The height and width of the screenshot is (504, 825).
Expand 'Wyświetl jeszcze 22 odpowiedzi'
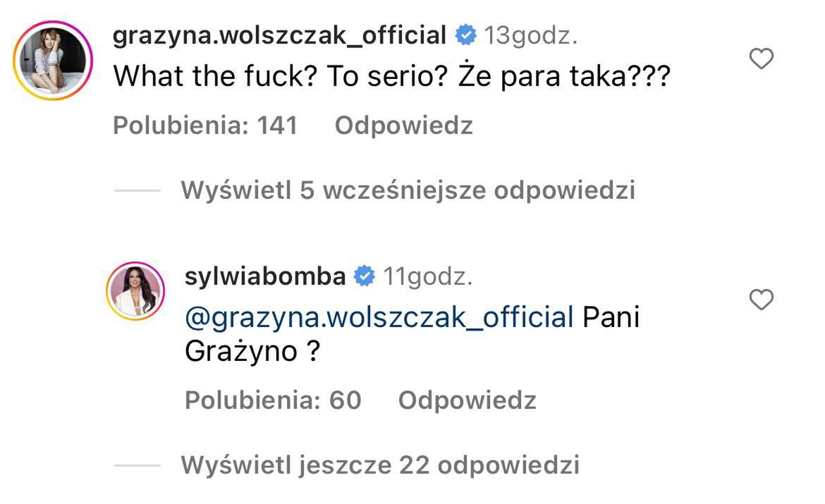pos(380,465)
